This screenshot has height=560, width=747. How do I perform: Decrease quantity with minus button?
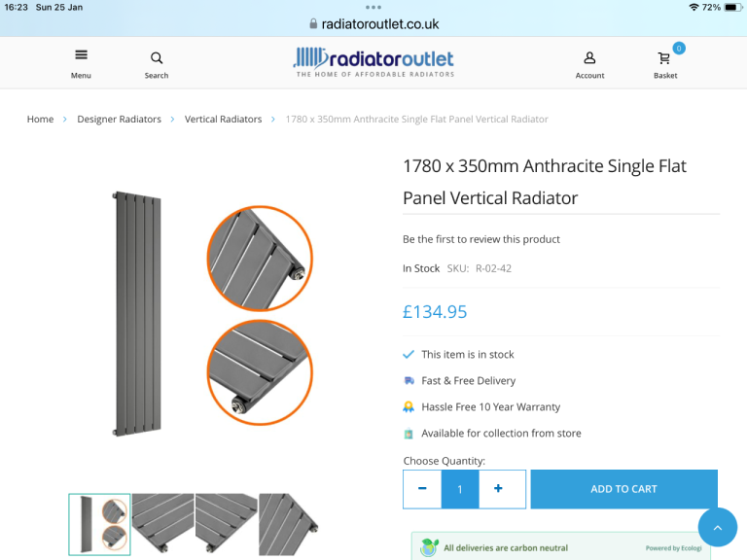coord(422,489)
